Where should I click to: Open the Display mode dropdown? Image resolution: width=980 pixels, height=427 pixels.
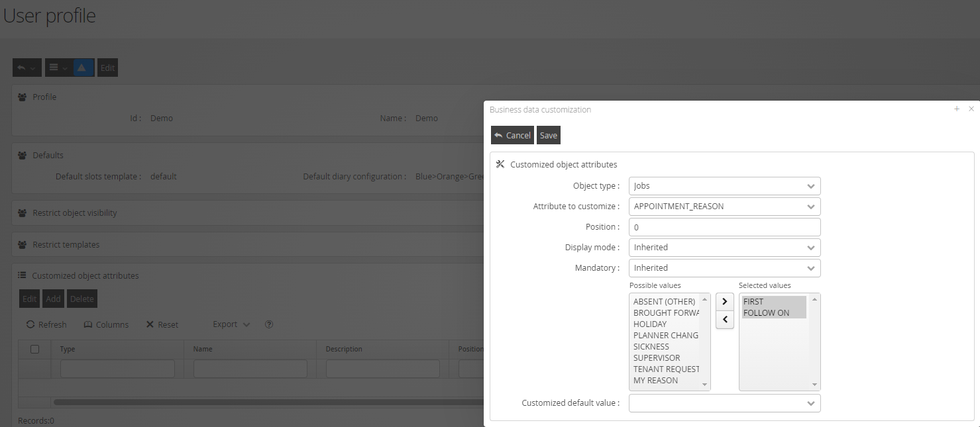click(724, 248)
